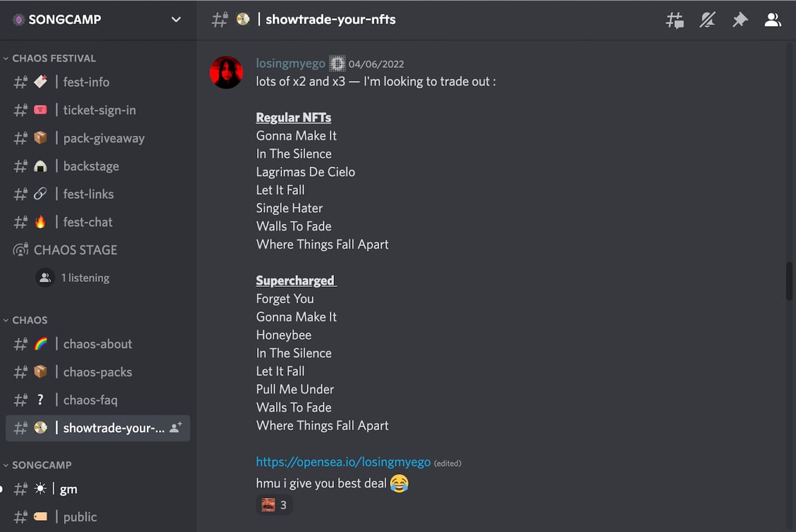Collapse the CHAOS channel category
Image resolution: width=796 pixels, height=532 pixels.
pyautogui.click(x=30, y=320)
